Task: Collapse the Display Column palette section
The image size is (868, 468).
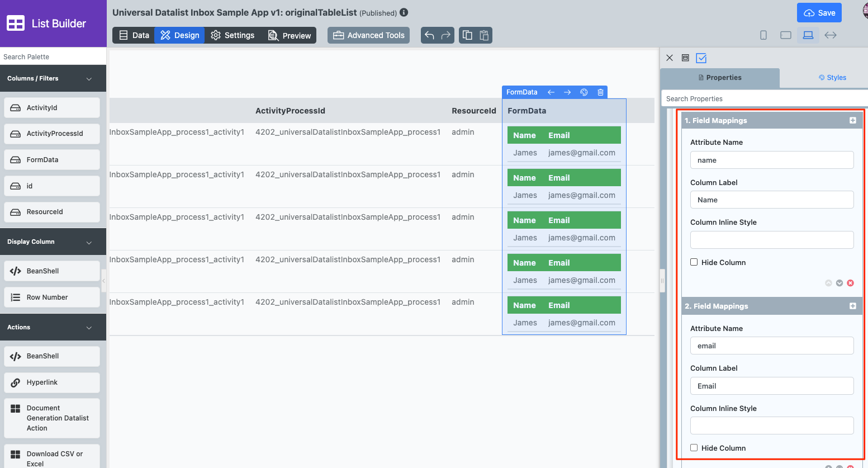Action: coord(89,242)
